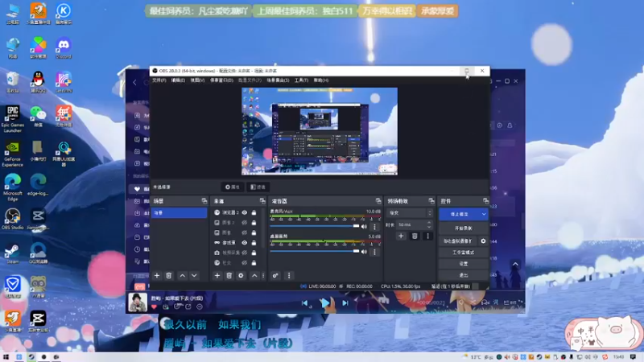Open Steam desktop shortcut

click(x=12, y=253)
